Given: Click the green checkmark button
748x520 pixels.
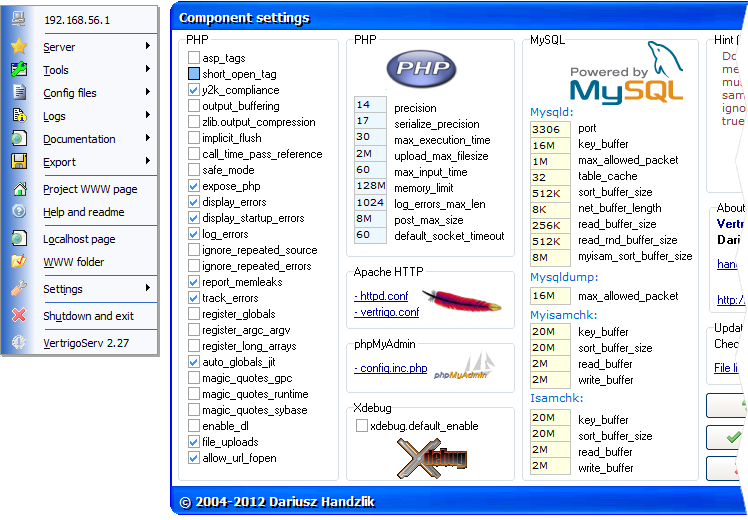Looking at the screenshot, I should (725, 437).
